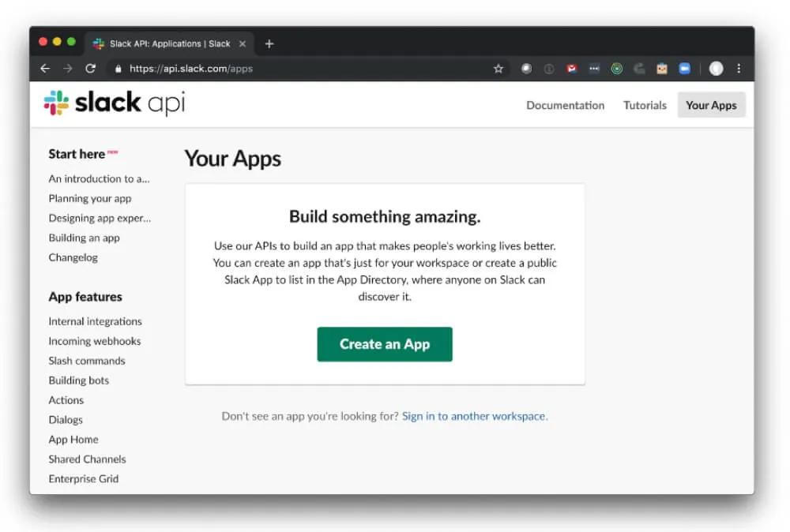Sign in to another workspace
Image resolution: width=790 pixels, height=532 pixels.
pyautogui.click(x=474, y=416)
